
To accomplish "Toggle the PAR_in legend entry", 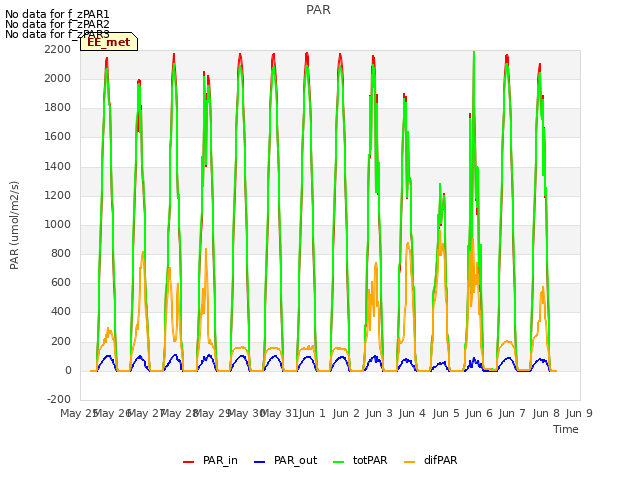I will coord(210,460).
